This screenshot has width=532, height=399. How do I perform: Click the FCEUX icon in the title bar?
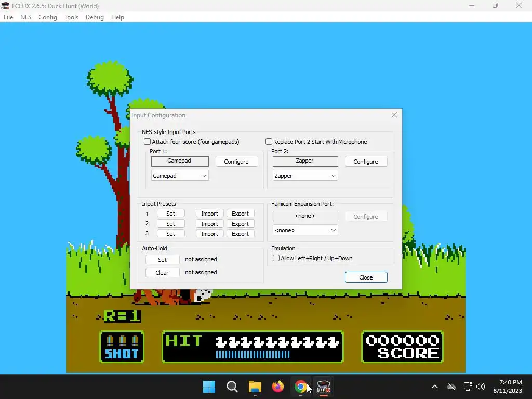pyautogui.click(x=5, y=6)
